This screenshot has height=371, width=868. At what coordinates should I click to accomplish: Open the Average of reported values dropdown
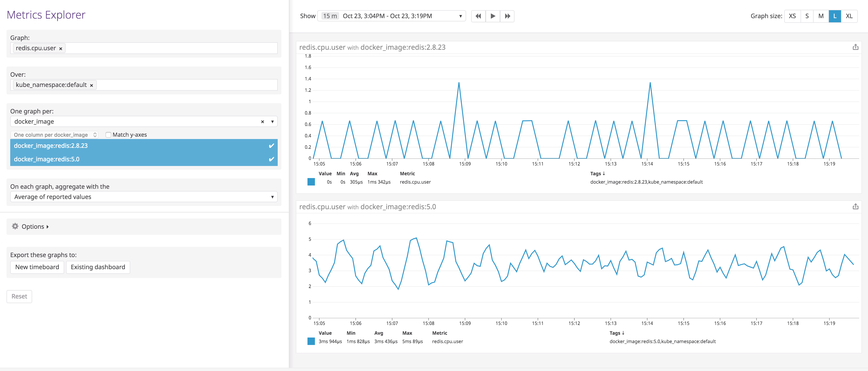[273, 197]
